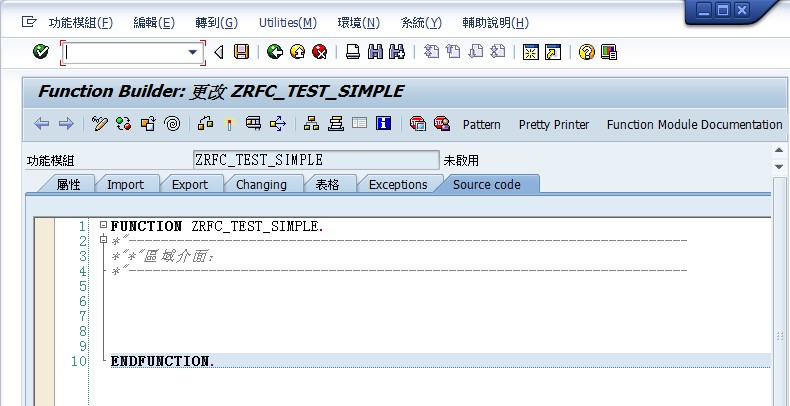Click the Set/Delete External Breakpoint icon

click(442, 123)
